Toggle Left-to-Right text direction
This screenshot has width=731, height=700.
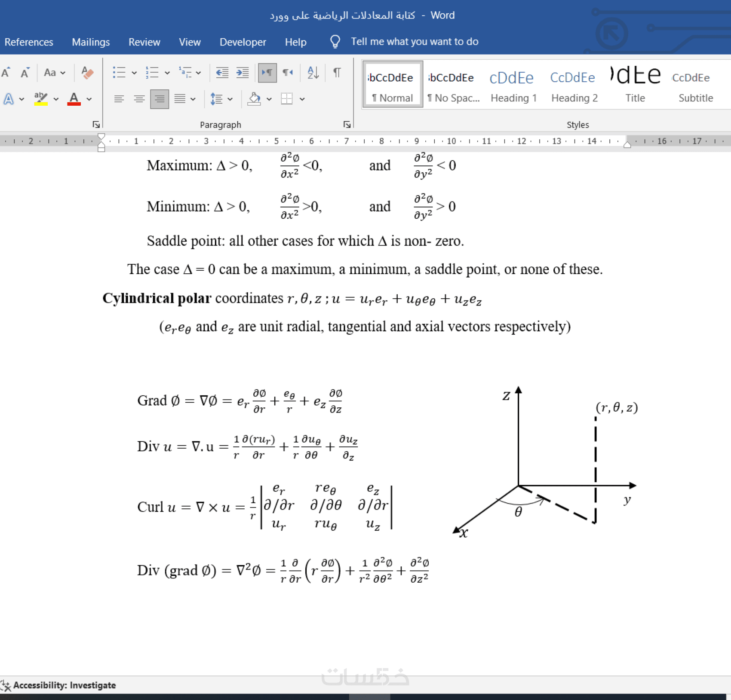pos(267,73)
